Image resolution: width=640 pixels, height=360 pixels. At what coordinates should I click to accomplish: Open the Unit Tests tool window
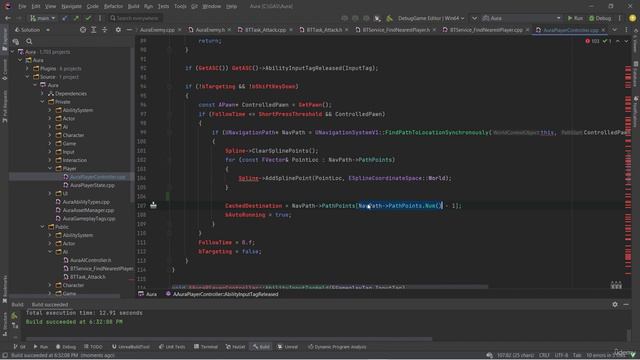click(x=172, y=347)
